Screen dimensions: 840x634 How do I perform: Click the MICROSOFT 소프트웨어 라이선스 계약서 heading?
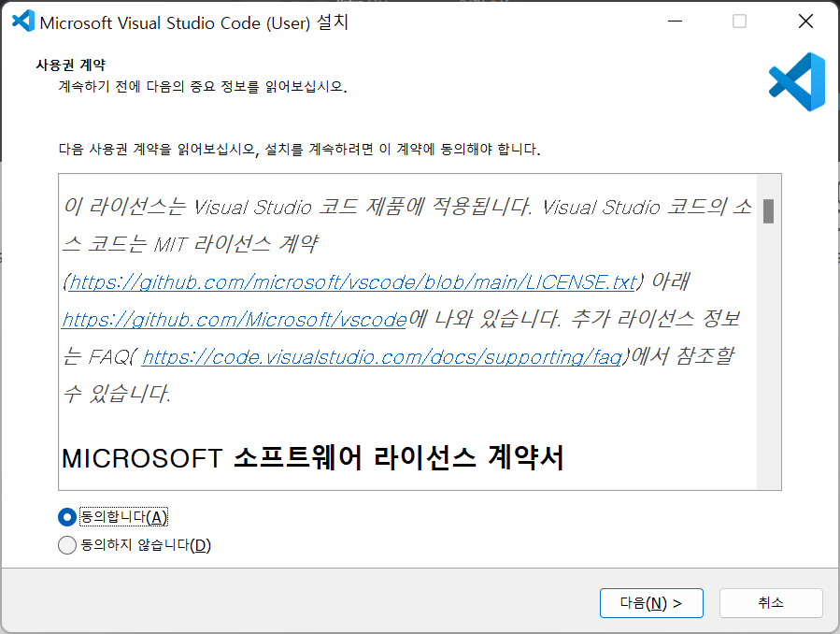pyautogui.click(x=312, y=458)
